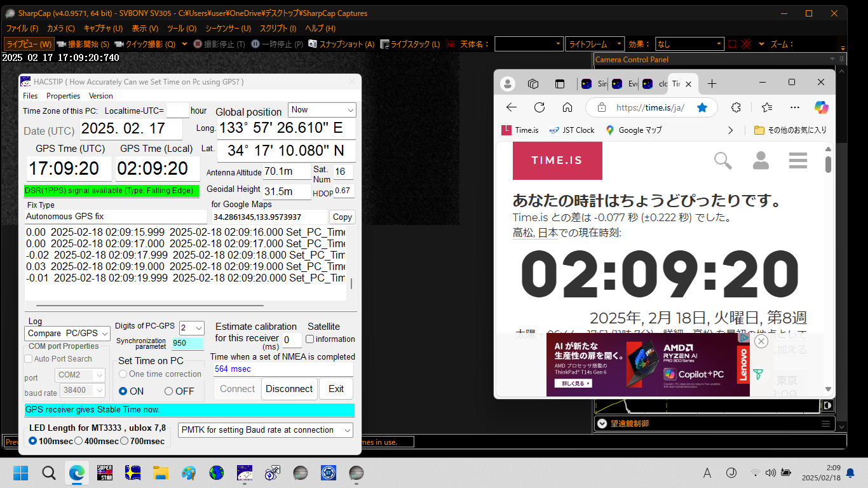Click the Edge refresh page icon

pos(539,107)
